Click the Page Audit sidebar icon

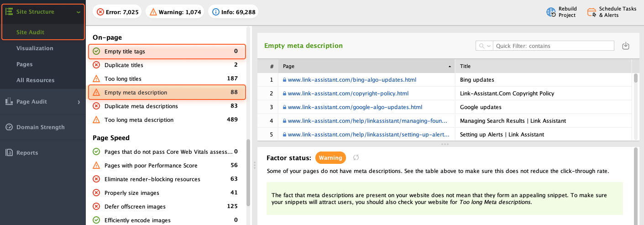9,102
